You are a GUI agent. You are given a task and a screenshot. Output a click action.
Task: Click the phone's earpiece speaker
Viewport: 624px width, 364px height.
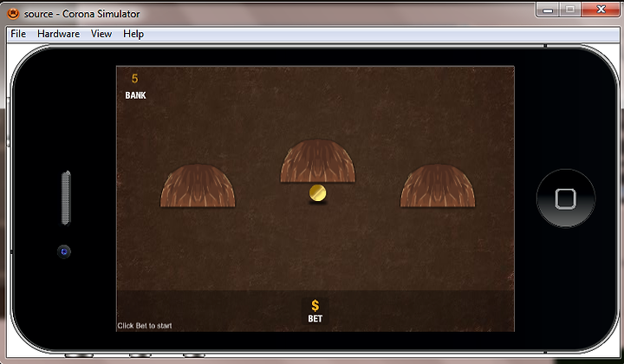click(x=66, y=198)
